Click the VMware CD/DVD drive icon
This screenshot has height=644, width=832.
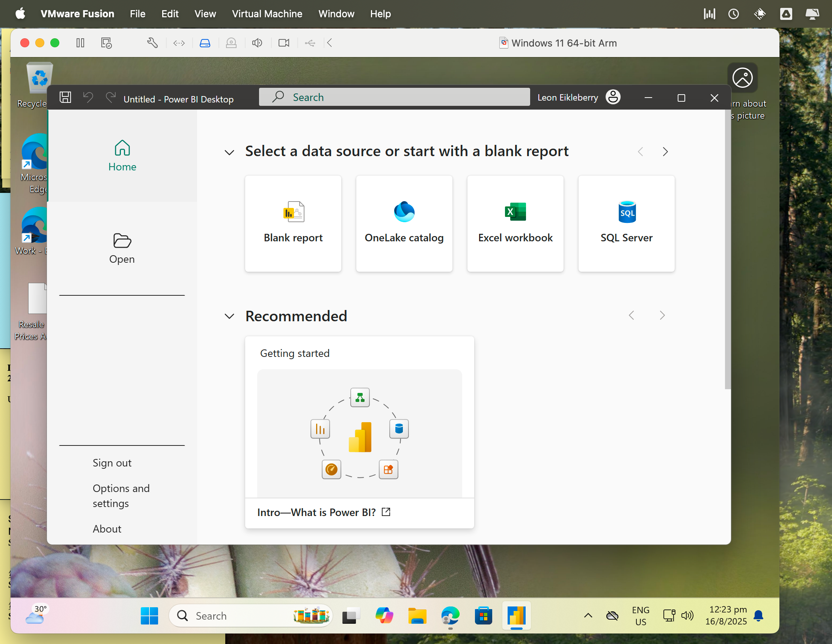231,43
